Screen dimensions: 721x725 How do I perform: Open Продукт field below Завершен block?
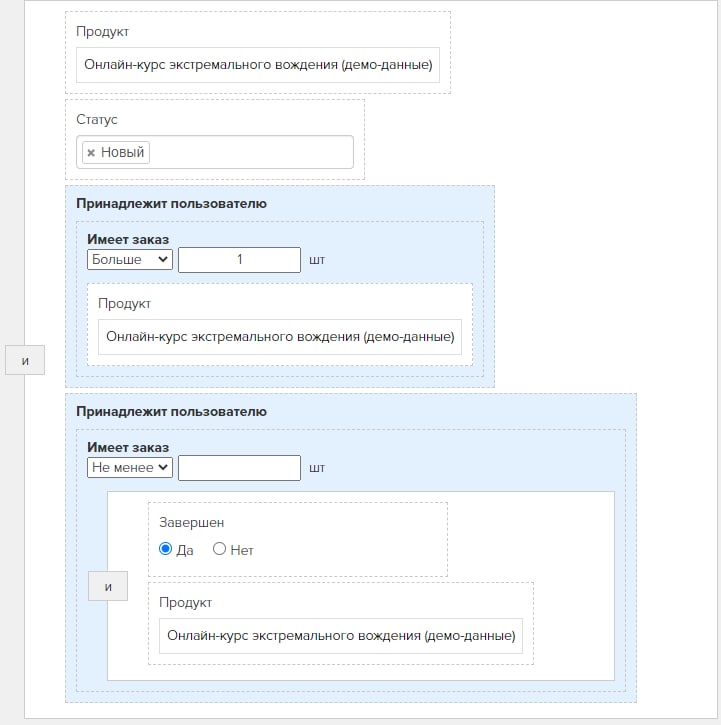coord(341,636)
